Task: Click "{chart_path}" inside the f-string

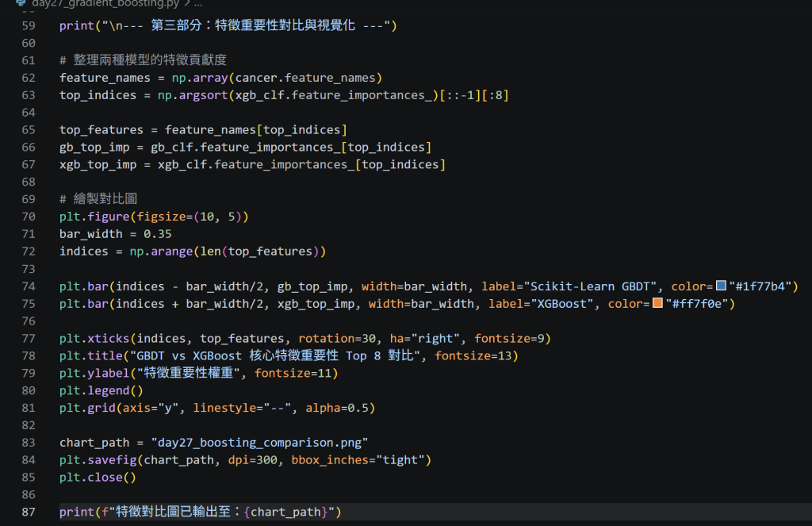Action: point(285,513)
